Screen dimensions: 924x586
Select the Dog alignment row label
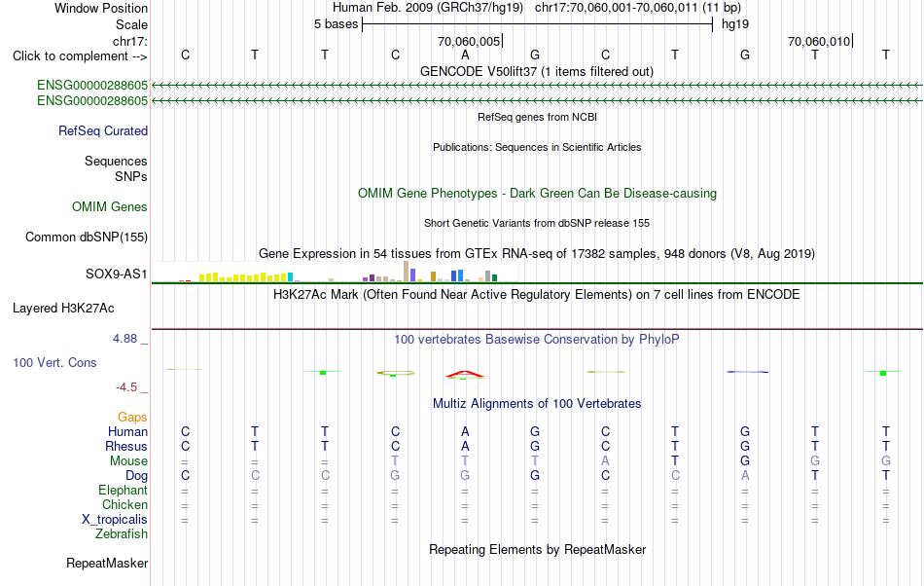coord(136,475)
